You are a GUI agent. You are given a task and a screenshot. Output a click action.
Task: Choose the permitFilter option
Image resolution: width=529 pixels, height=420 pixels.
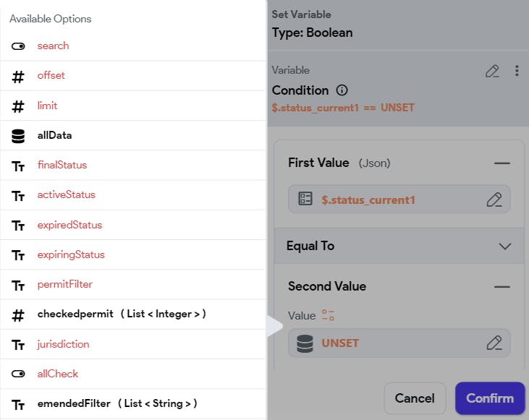click(65, 284)
